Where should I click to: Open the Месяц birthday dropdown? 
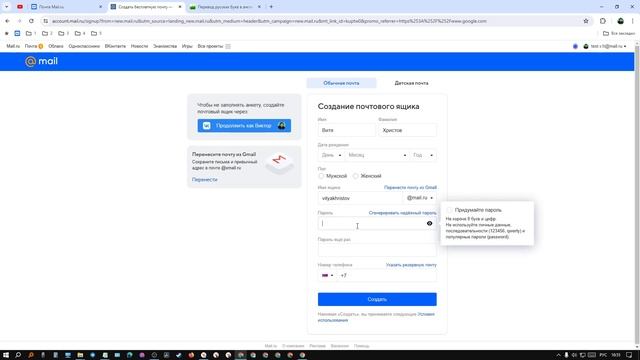(377, 155)
